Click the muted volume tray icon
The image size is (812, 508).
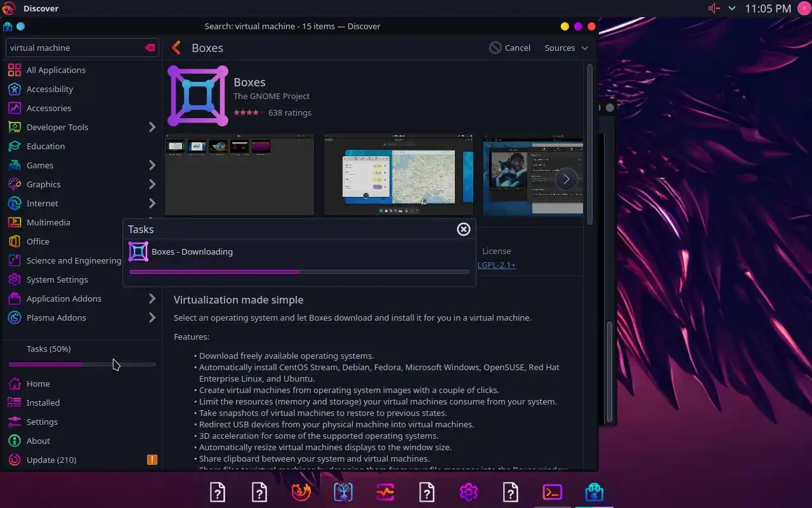[714, 8]
